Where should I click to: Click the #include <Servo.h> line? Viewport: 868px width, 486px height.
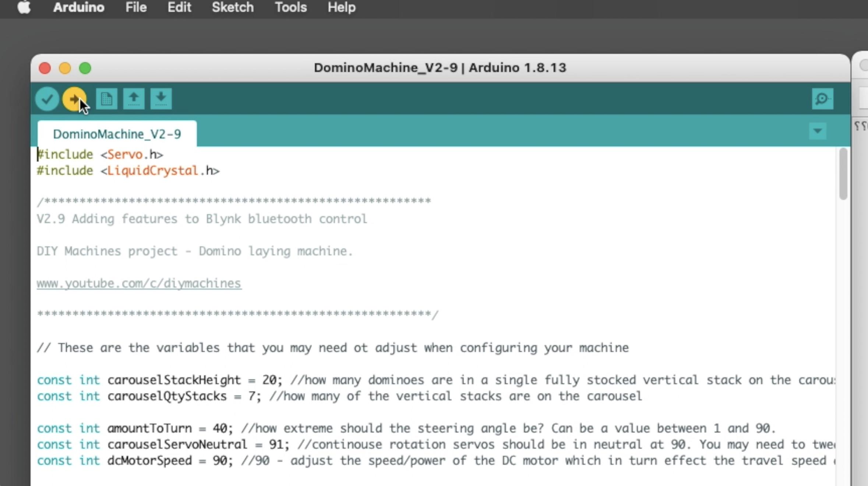coord(100,154)
